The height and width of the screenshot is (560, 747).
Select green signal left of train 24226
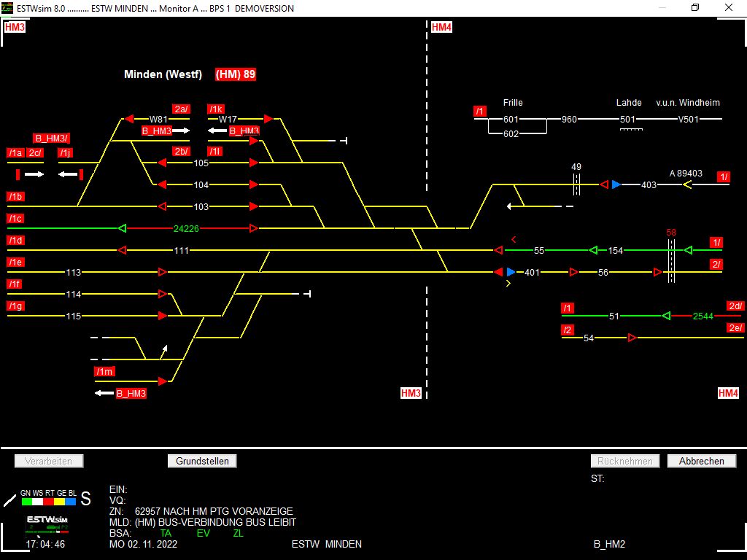(x=122, y=228)
